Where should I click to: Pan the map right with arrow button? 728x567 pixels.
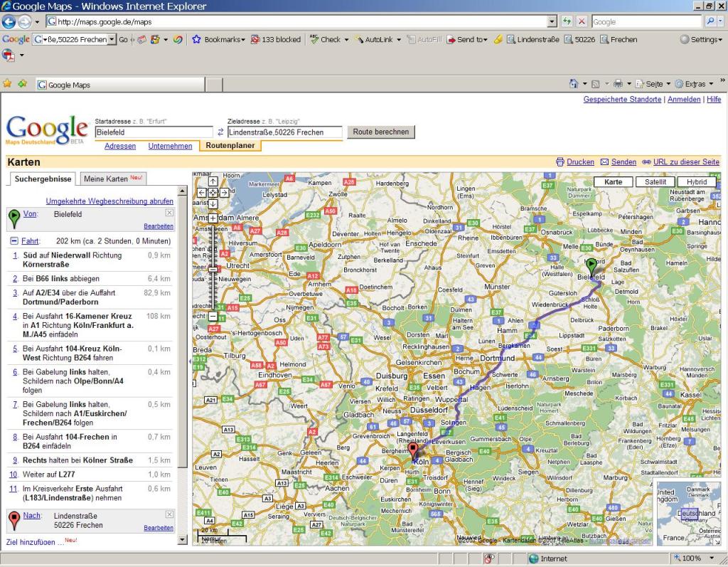tap(224, 192)
